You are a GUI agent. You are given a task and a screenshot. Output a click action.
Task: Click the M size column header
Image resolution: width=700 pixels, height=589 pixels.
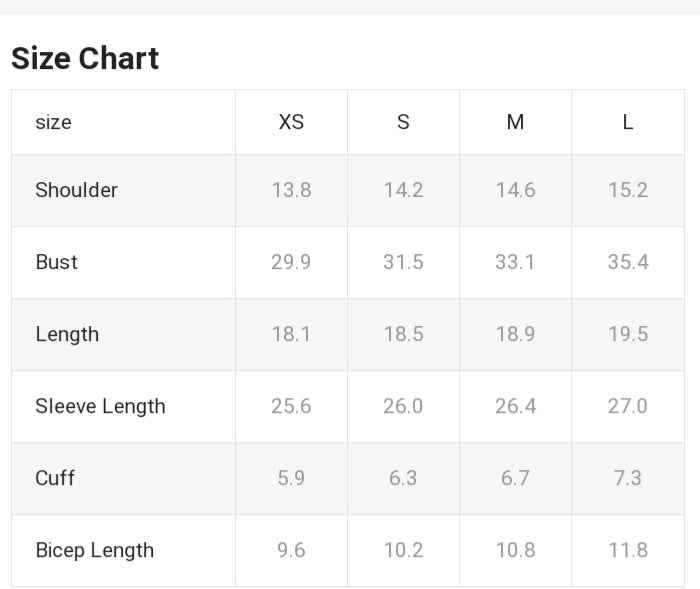coord(515,122)
